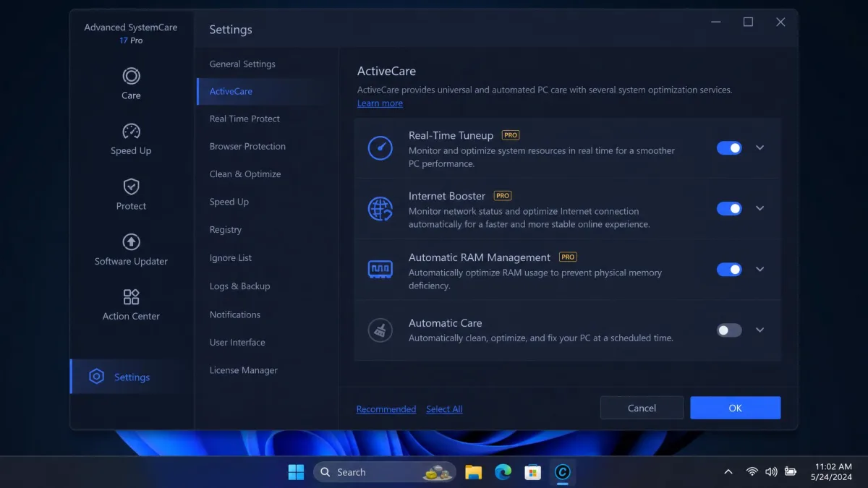This screenshot has height=488, width=868.
Task: Switch off Automatic RAM Management
Action: 729,269
